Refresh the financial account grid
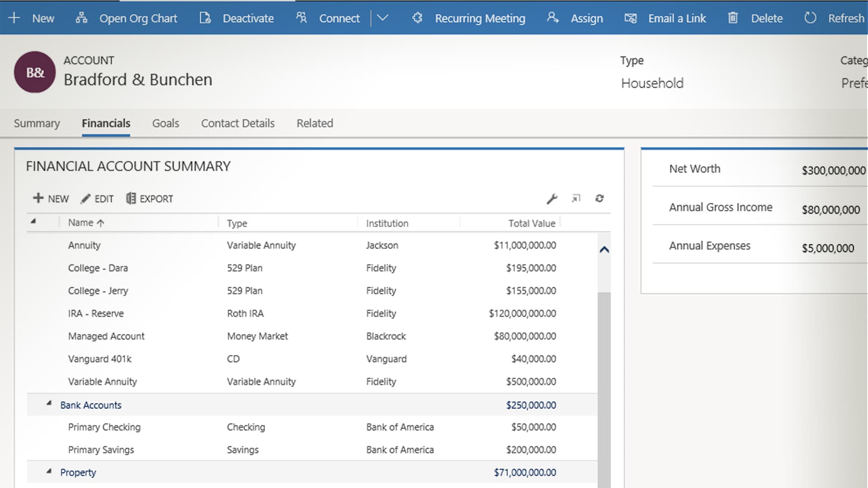 pyautogui.click(x=599, y=198)
